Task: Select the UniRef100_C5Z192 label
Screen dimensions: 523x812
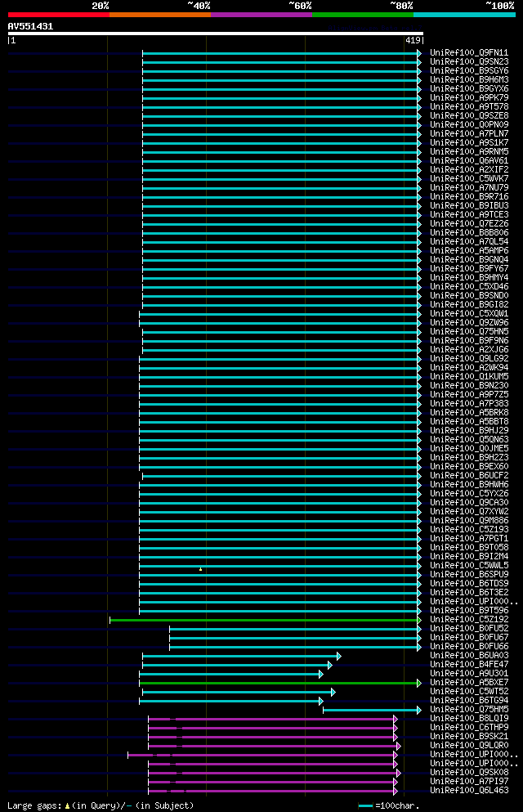Action: 469,620
